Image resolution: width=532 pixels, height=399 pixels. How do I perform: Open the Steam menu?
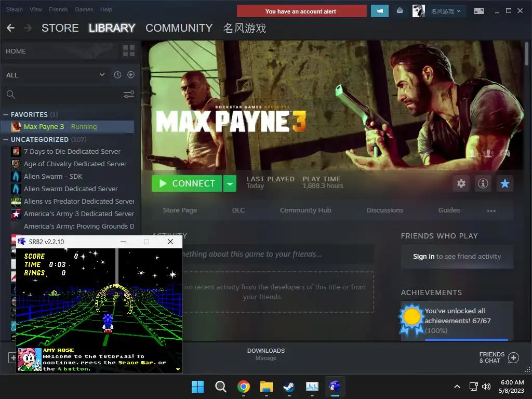(14, 9)
